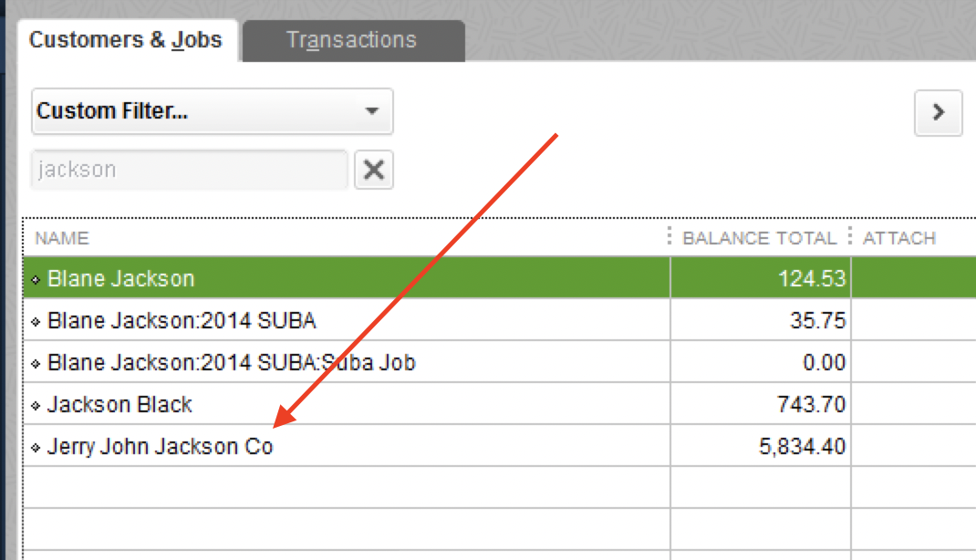Open the panel with the right arrow icon

pos(938,111)
